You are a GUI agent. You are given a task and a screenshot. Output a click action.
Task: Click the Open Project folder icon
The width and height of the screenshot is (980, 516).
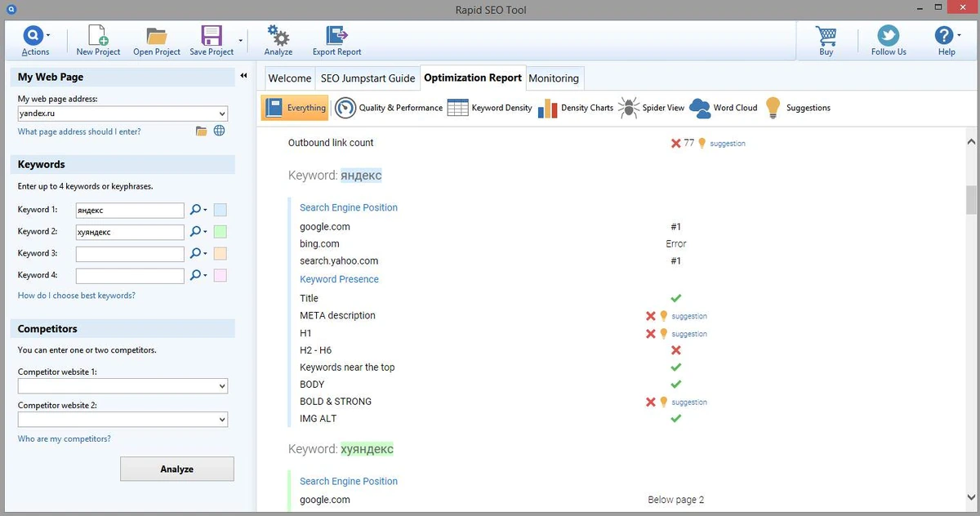pyautogui.click(x=156, y=35)
